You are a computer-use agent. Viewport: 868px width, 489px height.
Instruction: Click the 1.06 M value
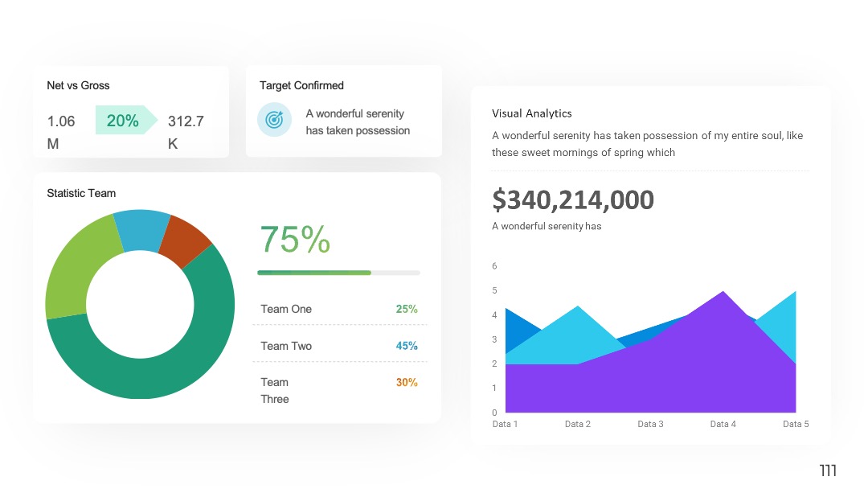61,133
